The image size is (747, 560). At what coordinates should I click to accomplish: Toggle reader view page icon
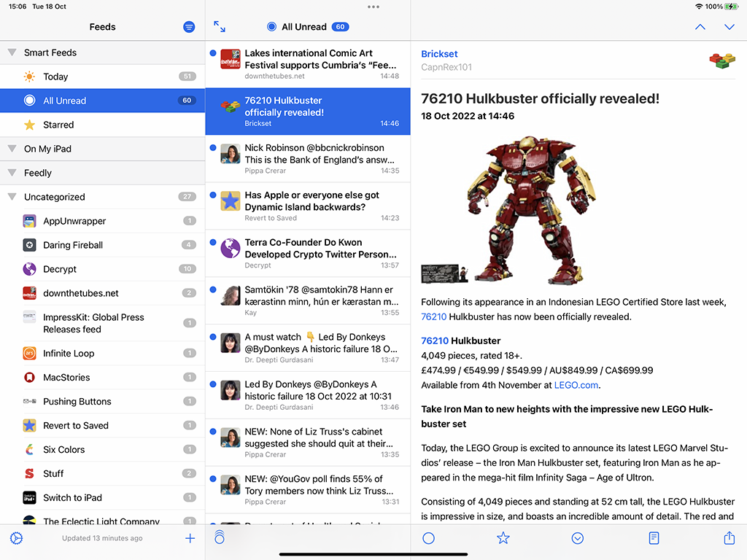pyautogui.click(x=654, y=538)
